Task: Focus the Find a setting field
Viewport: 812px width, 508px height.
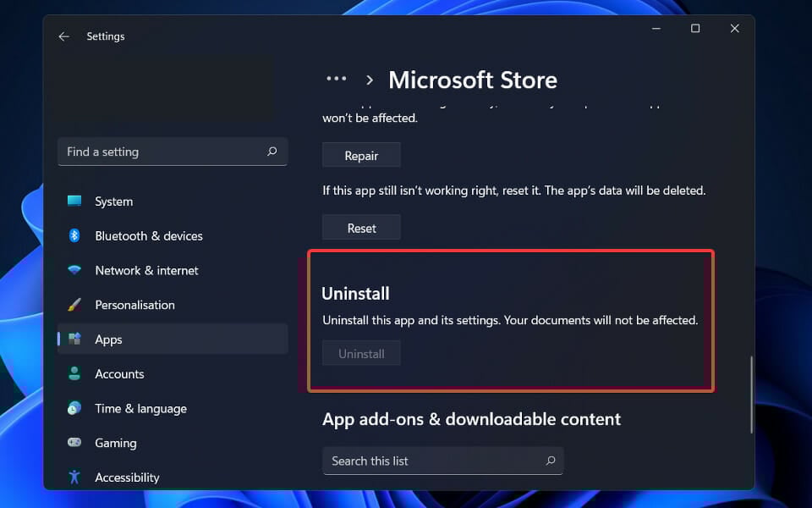Action: pos(173,152)
